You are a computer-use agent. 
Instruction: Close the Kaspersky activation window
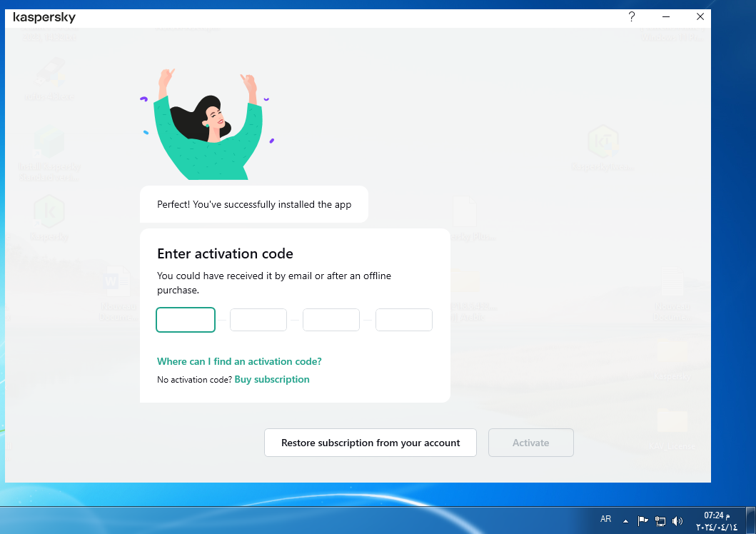(700, 17)
